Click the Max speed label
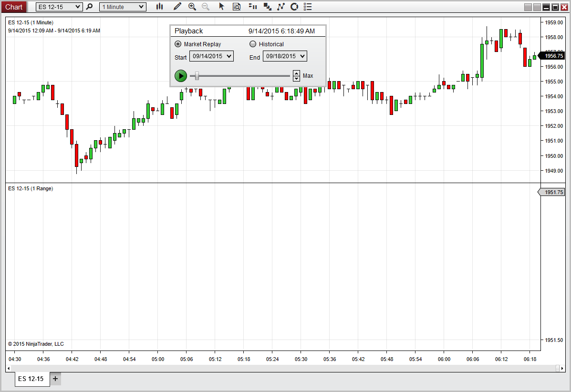Viewport: 571px width, 392px height. 308,76
